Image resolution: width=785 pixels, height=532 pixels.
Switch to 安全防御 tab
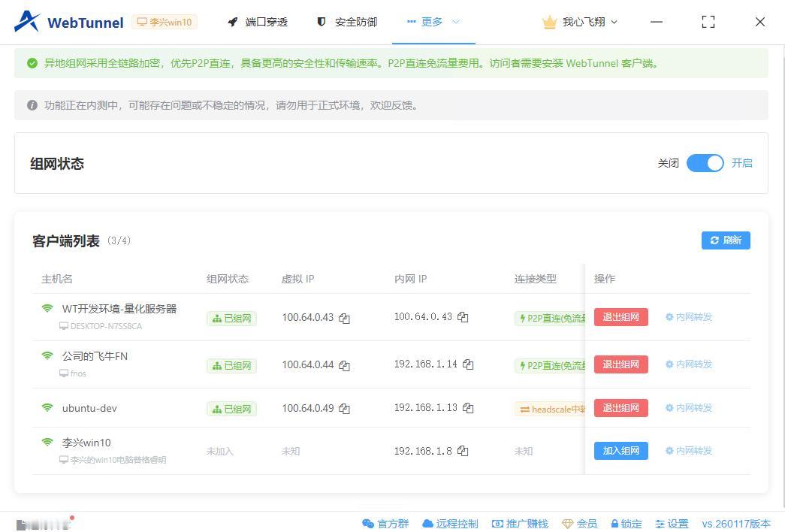coord(347,22)
